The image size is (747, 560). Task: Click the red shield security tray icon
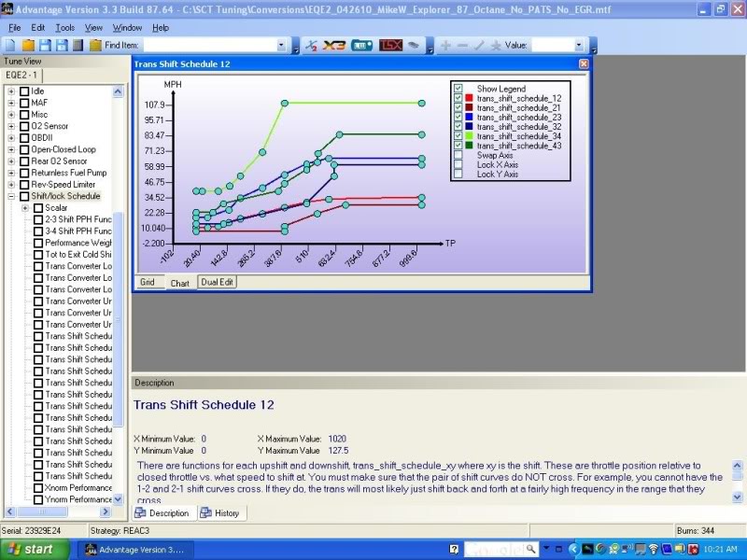click(x=693, y=549)
